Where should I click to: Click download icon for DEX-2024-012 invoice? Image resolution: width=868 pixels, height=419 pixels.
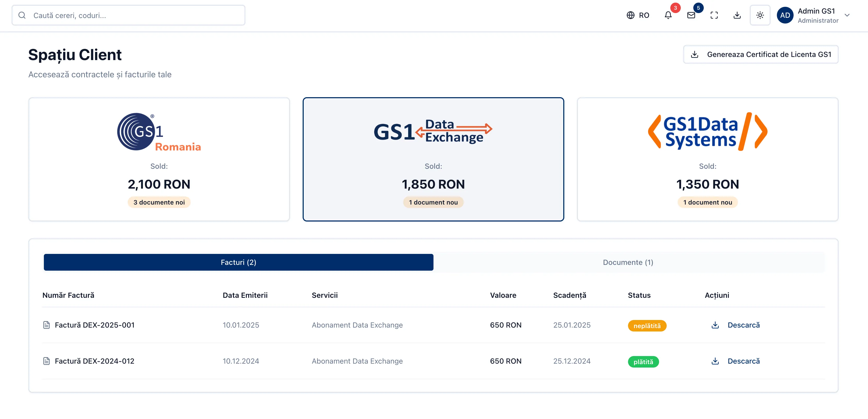(x=715, y=361)
